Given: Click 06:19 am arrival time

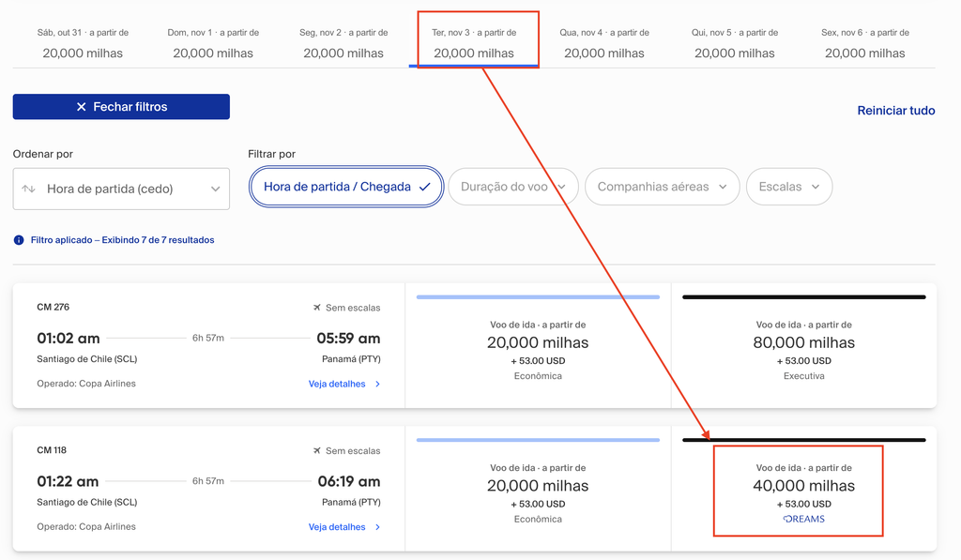Looking at the screenshot, I should (349, 481).
